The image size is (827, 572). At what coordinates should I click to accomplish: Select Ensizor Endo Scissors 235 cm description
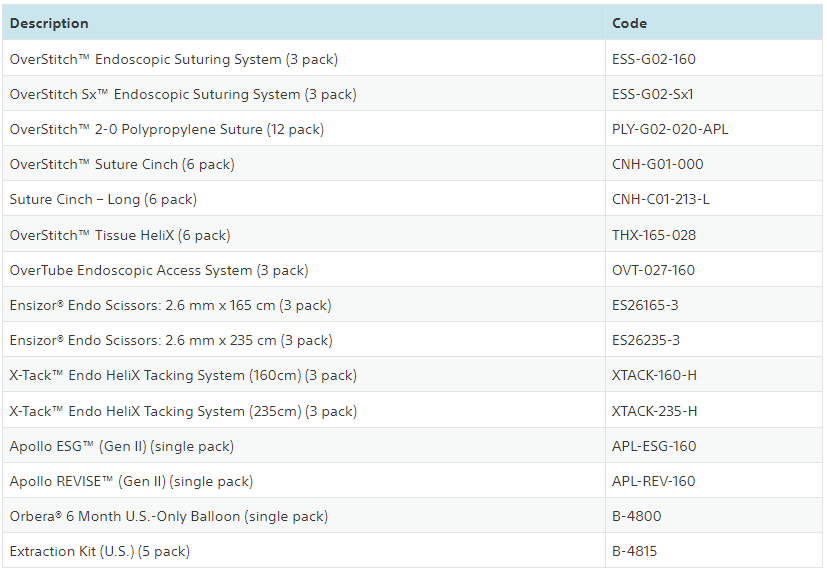click(170, 340)
